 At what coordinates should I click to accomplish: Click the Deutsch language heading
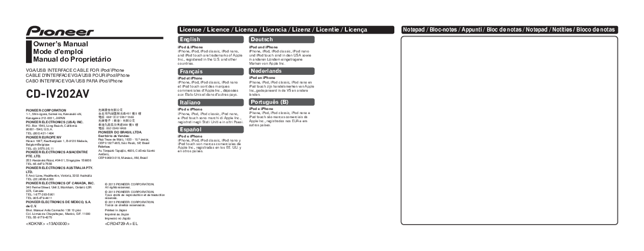[281, 40]
